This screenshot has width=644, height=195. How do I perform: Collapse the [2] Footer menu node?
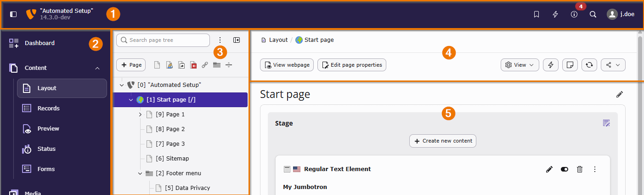point(140,173)
